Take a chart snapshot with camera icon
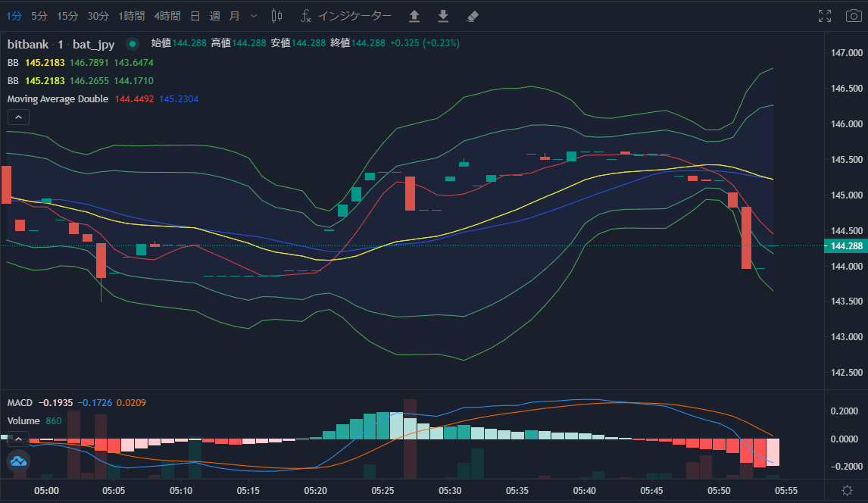 coord(854,16)
